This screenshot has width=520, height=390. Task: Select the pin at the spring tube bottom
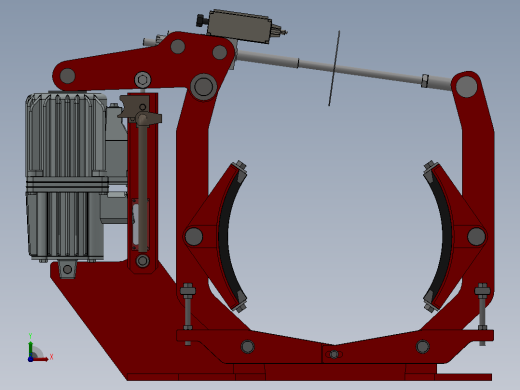point(143,261)
